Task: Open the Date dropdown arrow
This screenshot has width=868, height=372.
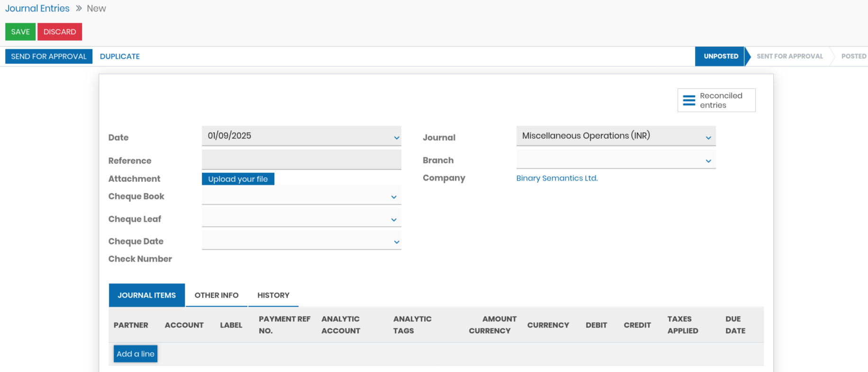Action: tap(397, 138)
